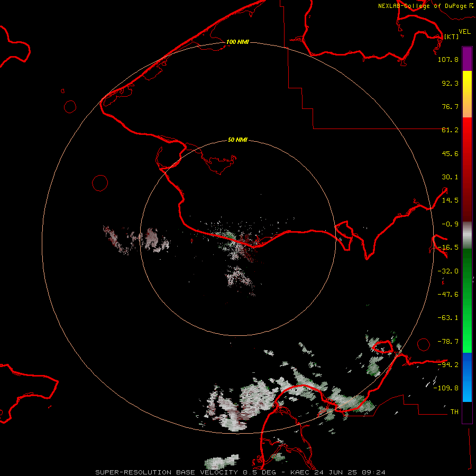The image size is (476, 476).
Task: Click the -47.6 velocity scale value
Action: click(x=448, y=295)
